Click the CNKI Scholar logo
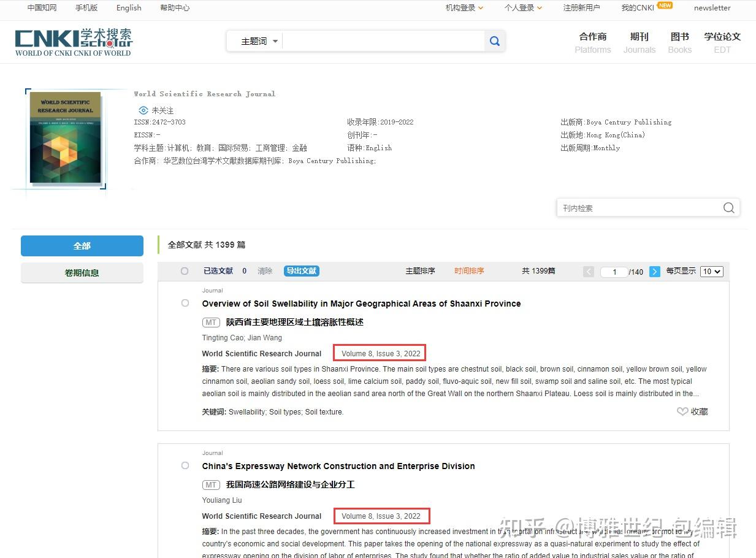This screenshot has width=756, height=558. (x=74, y=42)
